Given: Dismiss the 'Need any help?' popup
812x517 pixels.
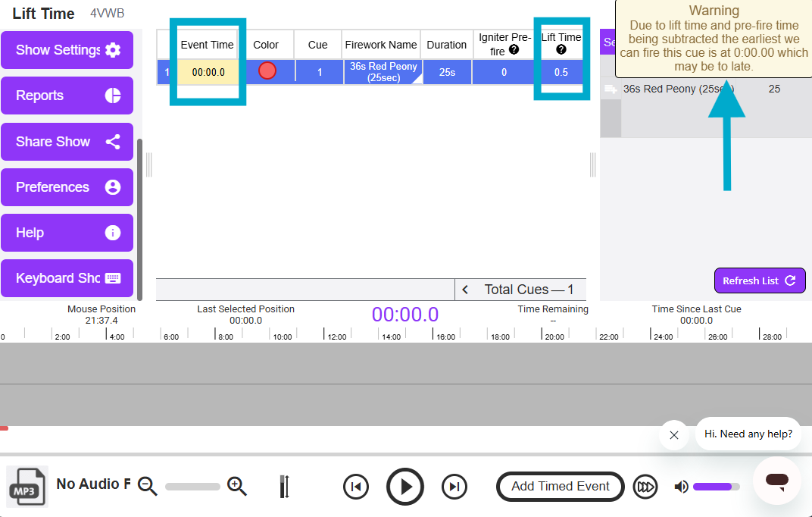Looking at the screenshot, I should point(673,435).
